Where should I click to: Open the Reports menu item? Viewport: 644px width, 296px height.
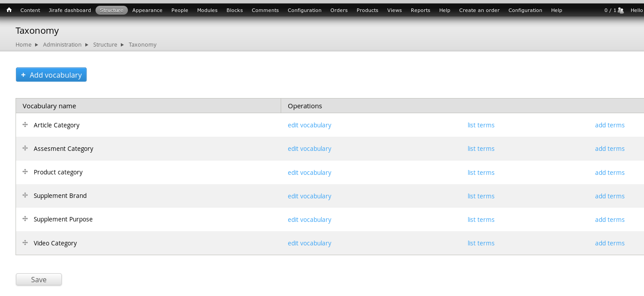pos(420,10)
